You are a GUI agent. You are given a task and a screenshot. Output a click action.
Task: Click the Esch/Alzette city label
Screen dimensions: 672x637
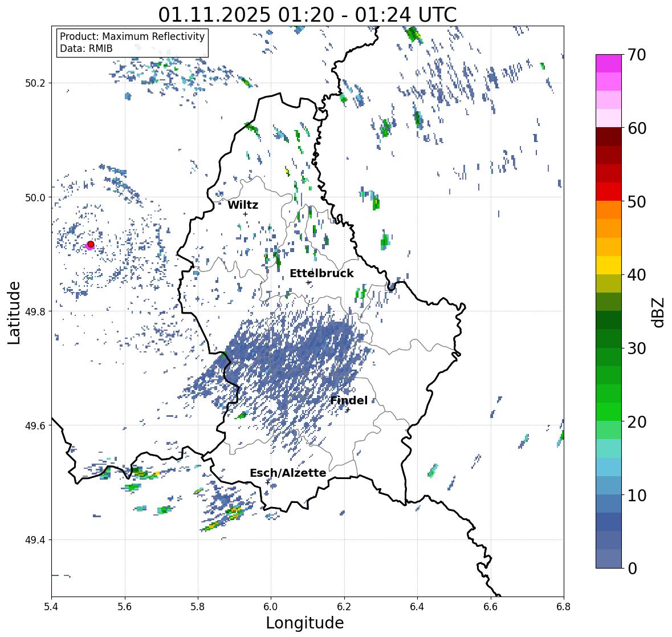pos(288,473)
